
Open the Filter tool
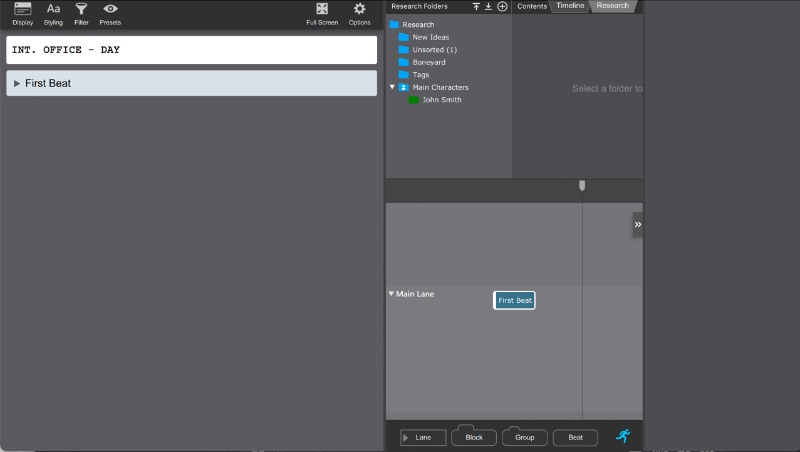81,14
